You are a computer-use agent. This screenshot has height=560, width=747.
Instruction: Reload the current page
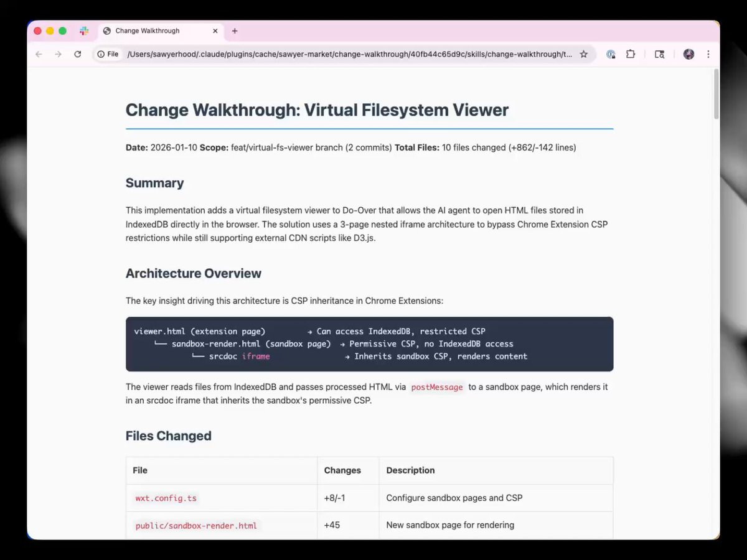point(78,54)
